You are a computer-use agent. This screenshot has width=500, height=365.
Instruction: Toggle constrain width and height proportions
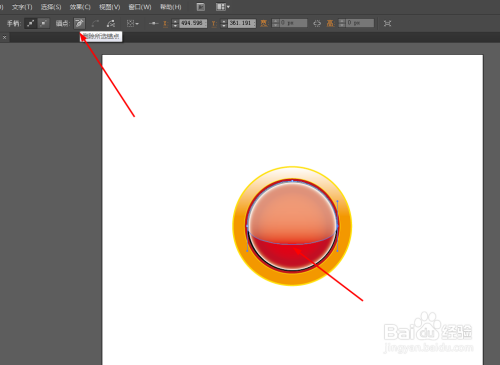click(x=317, y=23)
